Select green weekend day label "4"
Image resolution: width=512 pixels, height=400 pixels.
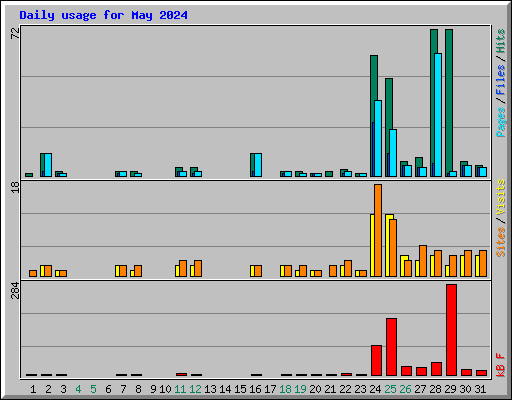(78, 389)
